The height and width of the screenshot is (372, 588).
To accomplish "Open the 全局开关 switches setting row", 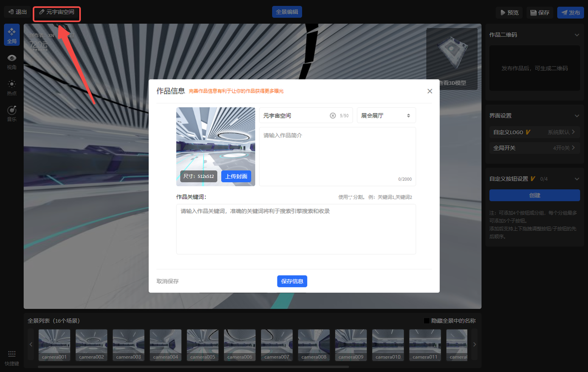I will pos(534,148).
